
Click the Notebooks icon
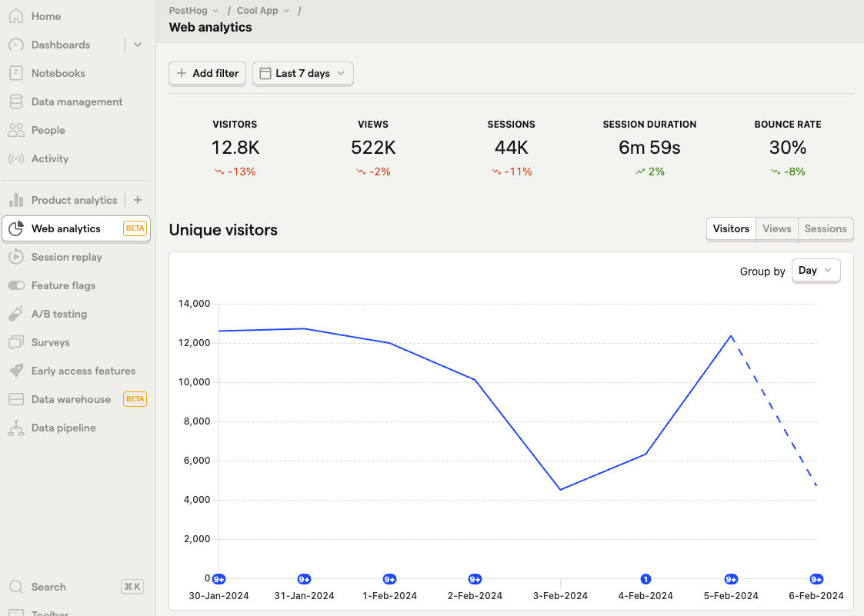click(16, 73)
